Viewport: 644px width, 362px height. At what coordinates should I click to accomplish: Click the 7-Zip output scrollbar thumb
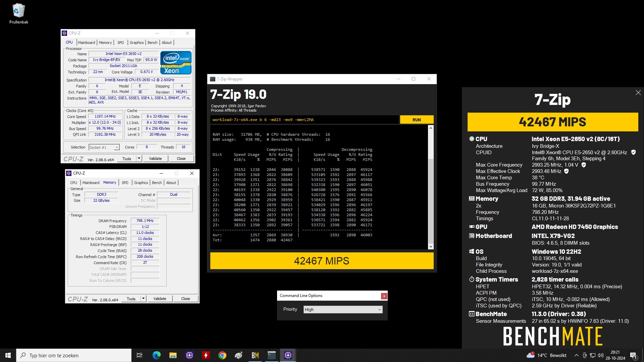click(431, 201)
